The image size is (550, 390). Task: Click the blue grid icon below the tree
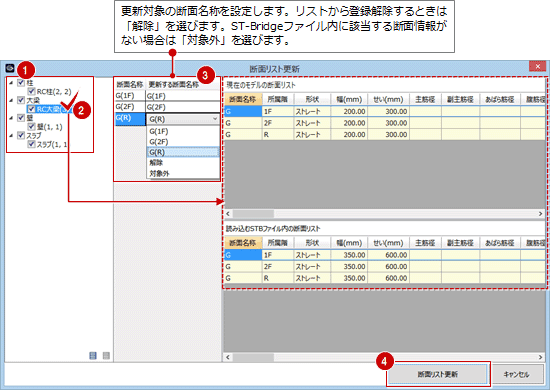click(x=93, y=356)
